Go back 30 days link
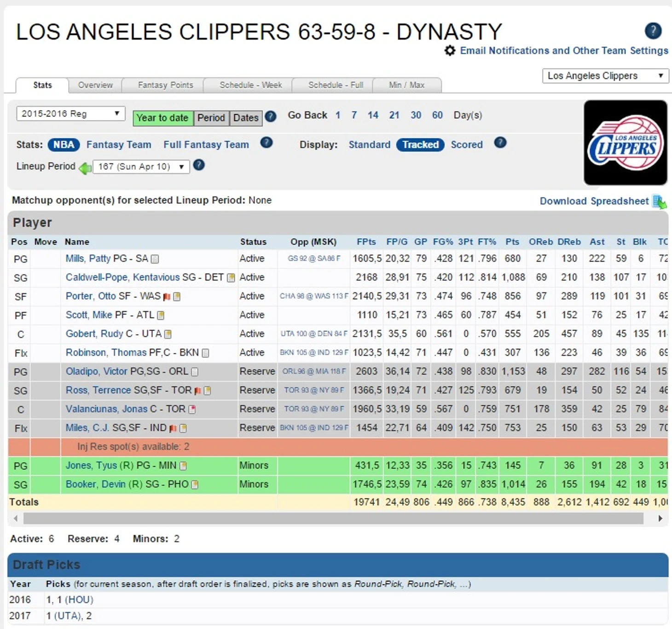Image resolution: width=672 pixels, height=629 pixels. point(416,115)
